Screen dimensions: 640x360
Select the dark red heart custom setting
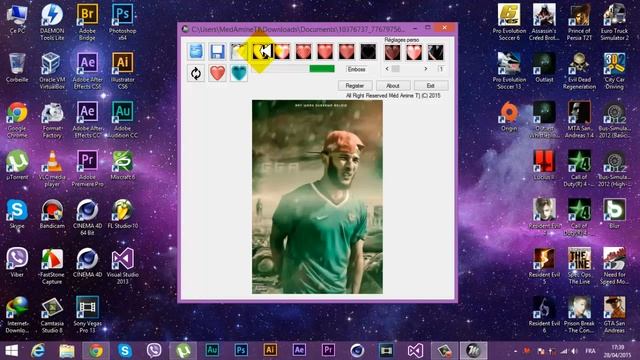tap(392, 53)
